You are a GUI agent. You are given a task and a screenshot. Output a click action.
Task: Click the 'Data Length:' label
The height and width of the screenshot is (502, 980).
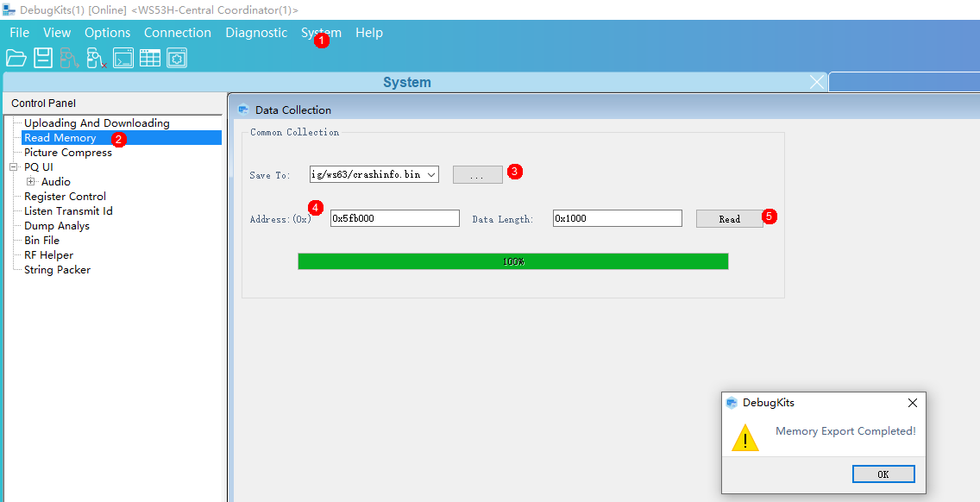pos(502,219)
